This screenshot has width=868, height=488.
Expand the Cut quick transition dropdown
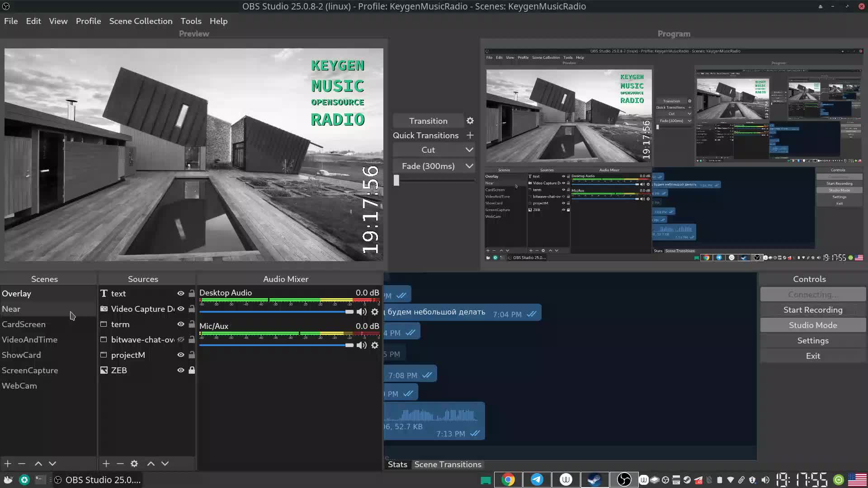[469, 150]
